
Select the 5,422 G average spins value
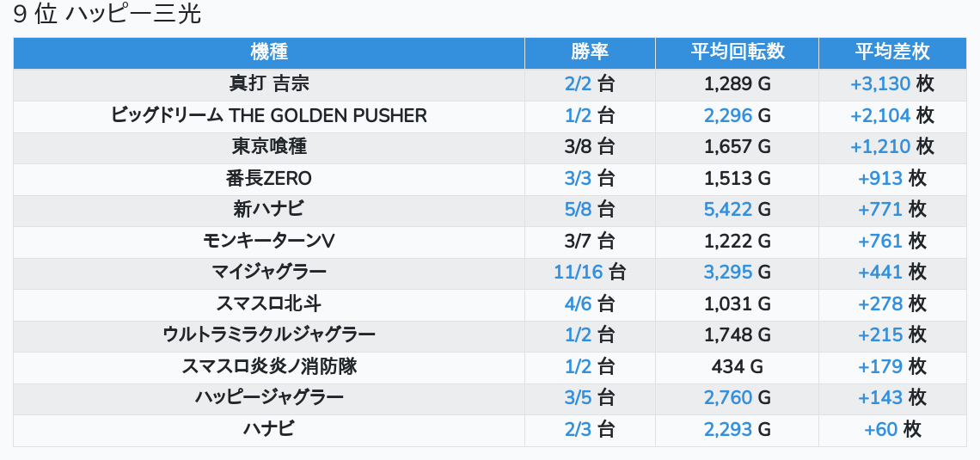pyautogui.click(x=737, y=210)
